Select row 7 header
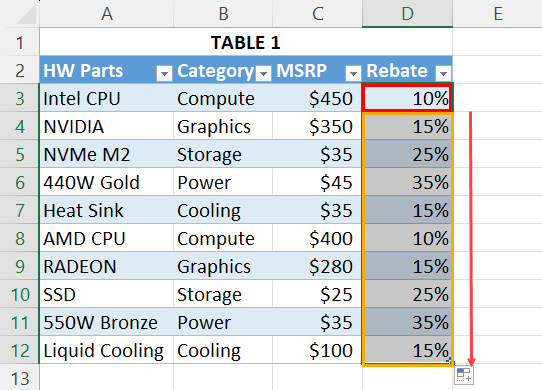Screen dimensions: 542x390 pyautogui.click(x=19, y=210)
